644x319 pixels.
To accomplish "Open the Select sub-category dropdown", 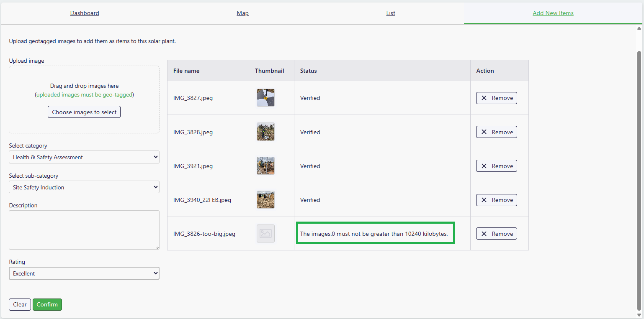I will (x=84, y=187).
